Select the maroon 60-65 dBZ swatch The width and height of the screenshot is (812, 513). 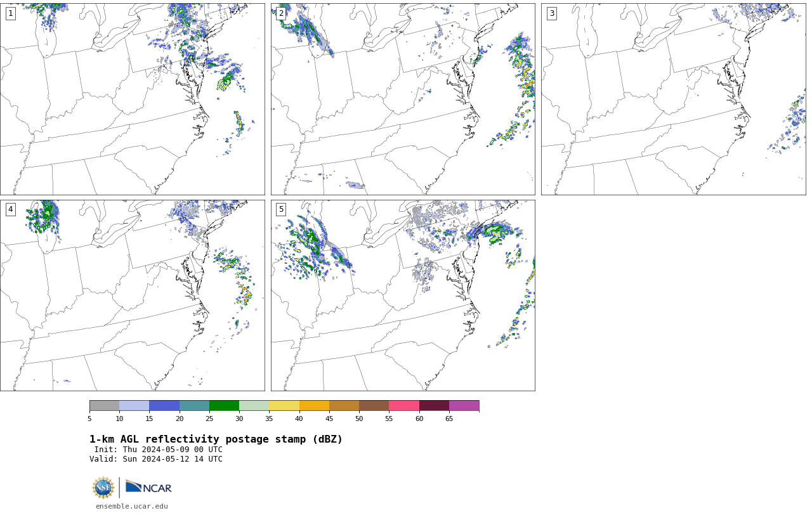pyautogui.click(x=434, y=406)
